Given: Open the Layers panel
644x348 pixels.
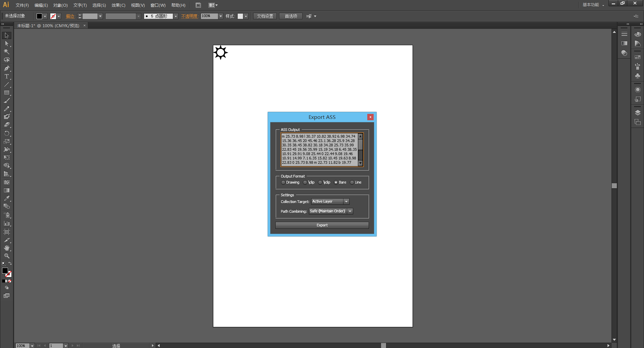Looking at the screenshot, I should (x=638, y=113).
